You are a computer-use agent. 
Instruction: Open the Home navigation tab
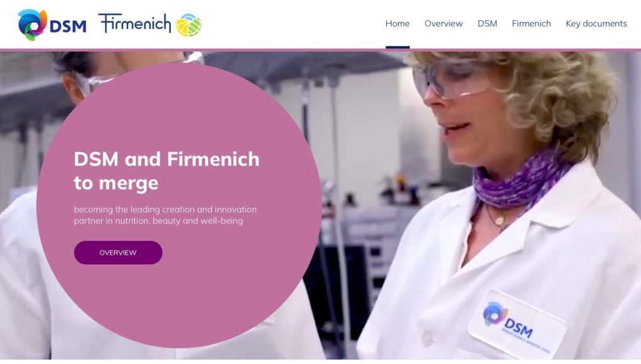click(397, 24)
